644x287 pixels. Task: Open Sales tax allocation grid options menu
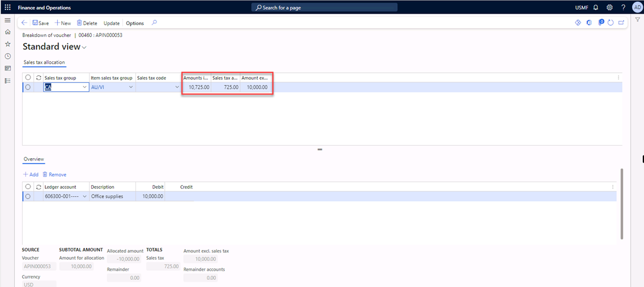point(618,78)
